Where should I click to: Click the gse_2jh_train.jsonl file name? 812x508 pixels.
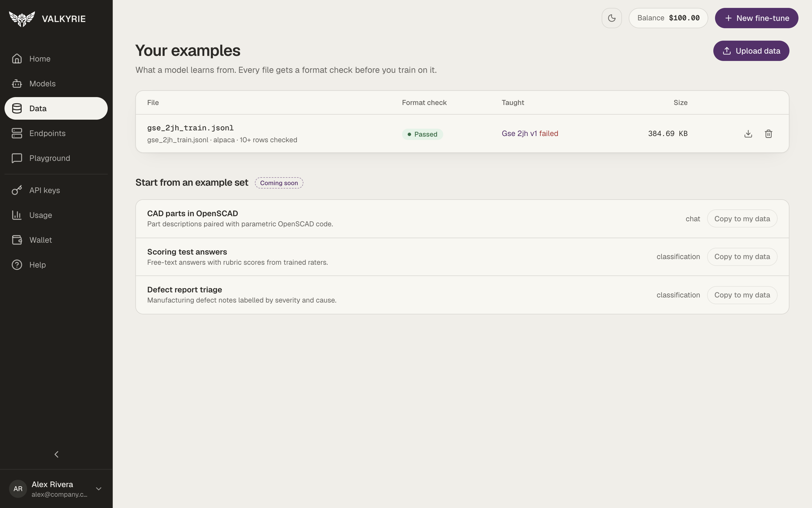point(190,128)
